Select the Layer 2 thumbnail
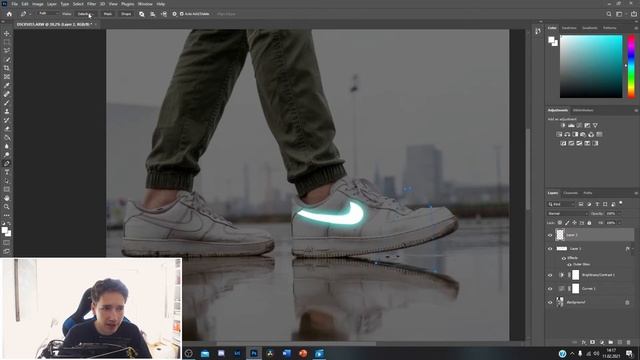 tap(560, 235)
